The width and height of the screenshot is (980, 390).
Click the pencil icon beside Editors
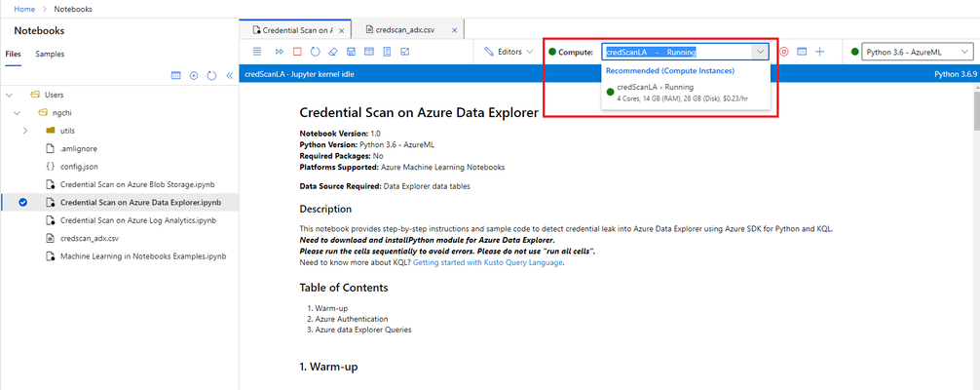point(489,52)
